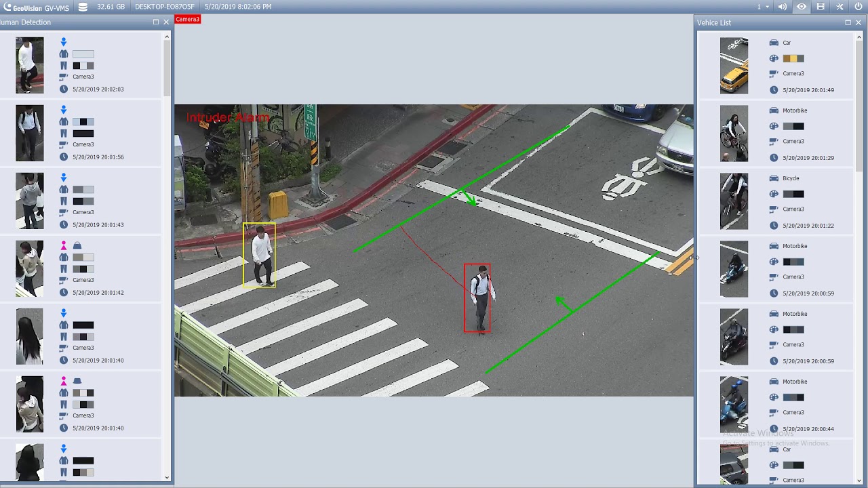Open person thumbnail dated 20:01:56
Viewport: 868px width, 488px height.
[30, 133]
